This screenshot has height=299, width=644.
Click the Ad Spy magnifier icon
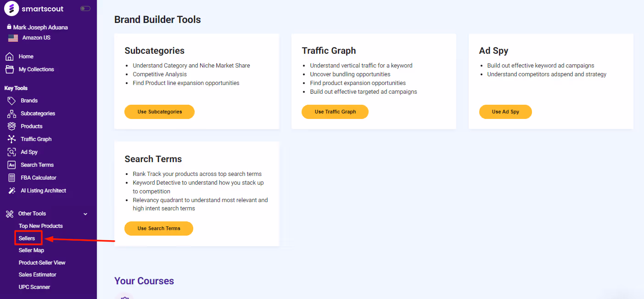12,152
